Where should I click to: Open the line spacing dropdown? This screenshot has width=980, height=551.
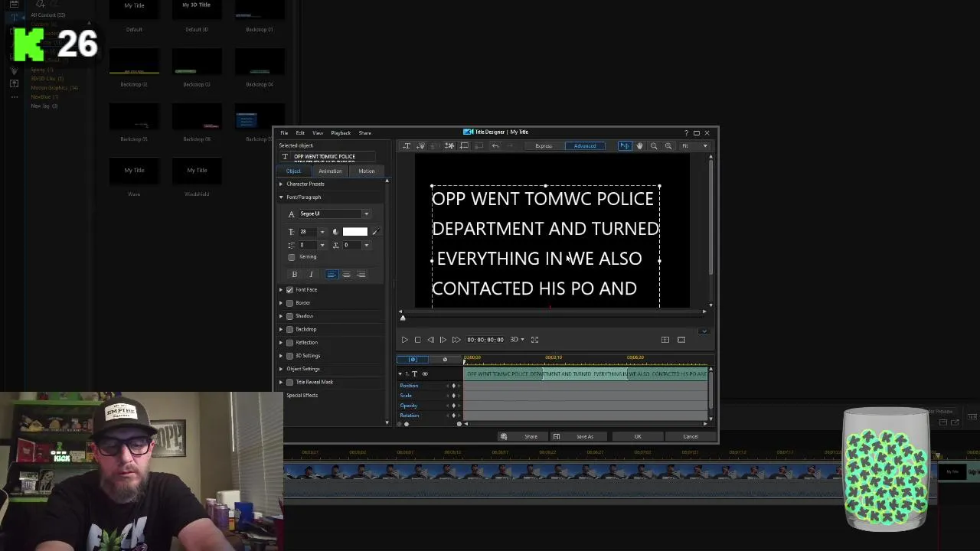pos(322,246)
